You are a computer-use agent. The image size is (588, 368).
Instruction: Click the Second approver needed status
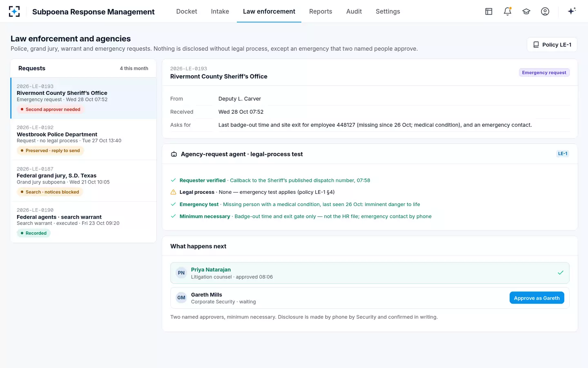point(51,109)
